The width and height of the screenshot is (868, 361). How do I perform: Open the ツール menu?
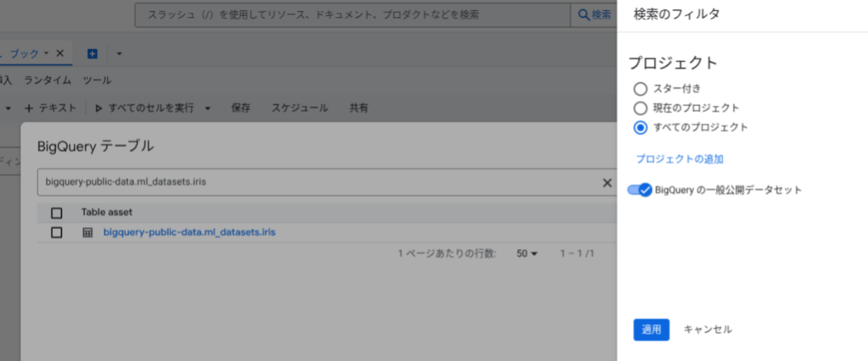click(x=97, y=81)
